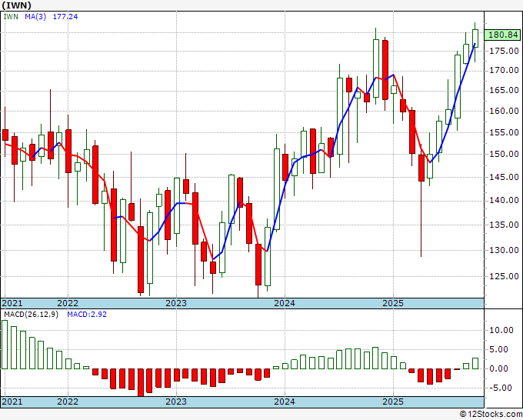Click 2022 on the price chart timeline
The image size is (523, 420).
click(68, 303)
